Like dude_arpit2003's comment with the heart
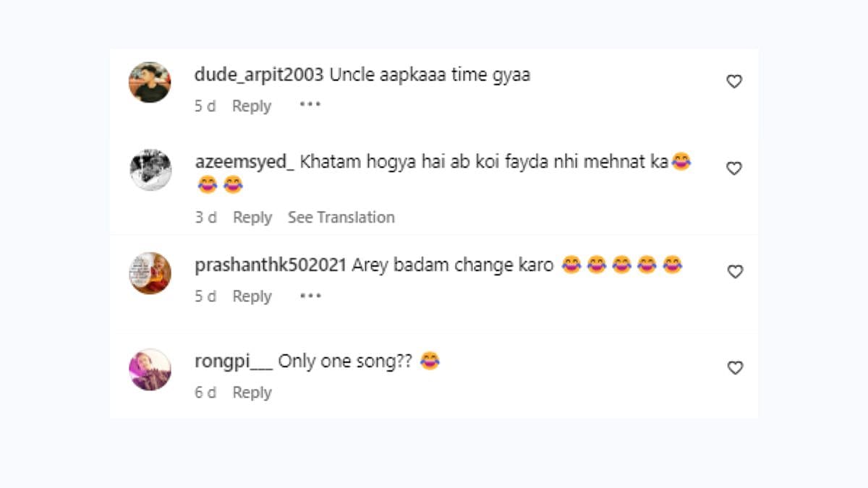868x488 pixels. coord(734,82)
